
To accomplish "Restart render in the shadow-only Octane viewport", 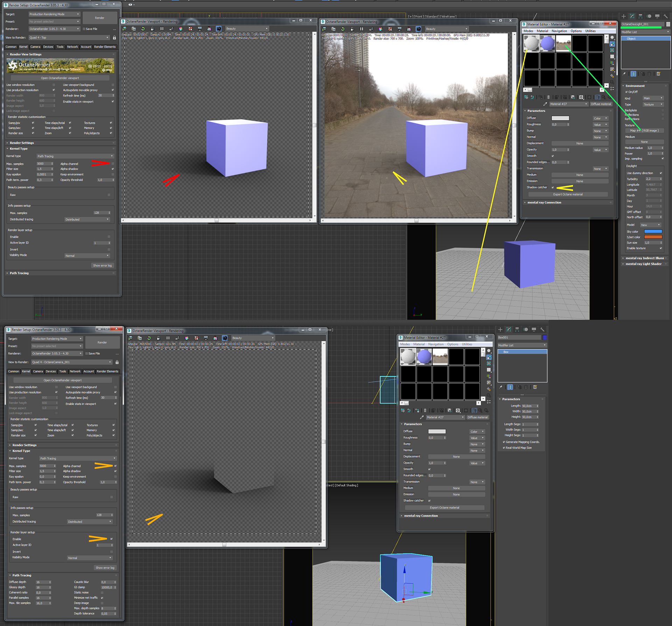I will click(x=149, y=338).
